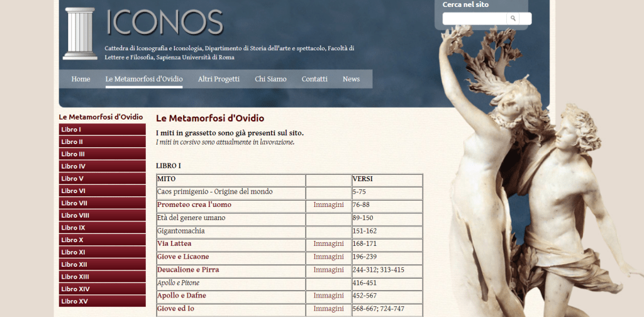
Task: Select Le Metamorfosi d'Ovidio menu tab
Action: tap(144, 79)
